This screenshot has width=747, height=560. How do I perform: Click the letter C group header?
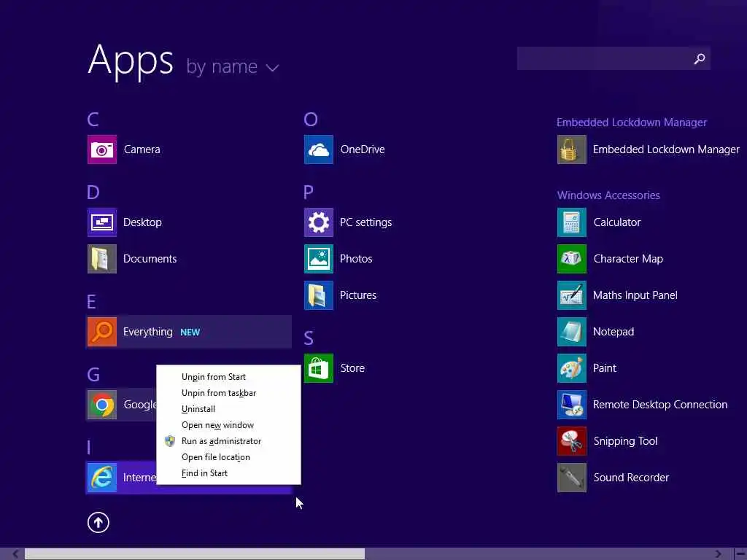(x=93, y=119)
